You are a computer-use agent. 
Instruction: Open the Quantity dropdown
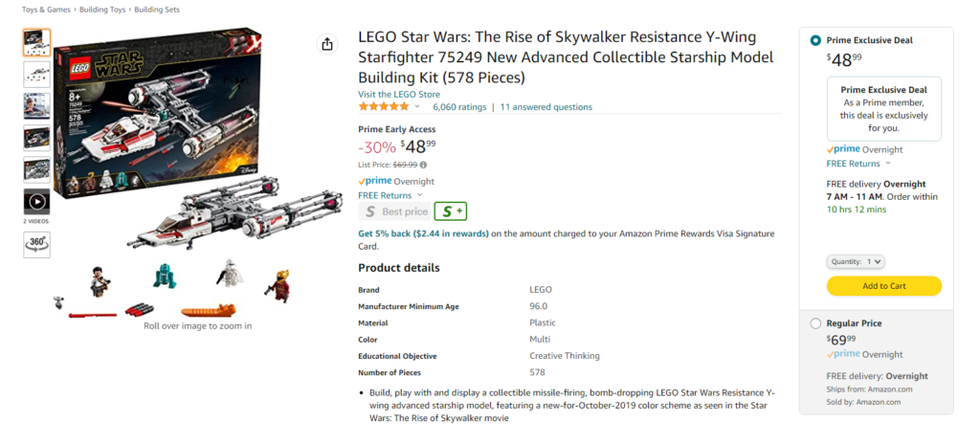pos(855,261)
